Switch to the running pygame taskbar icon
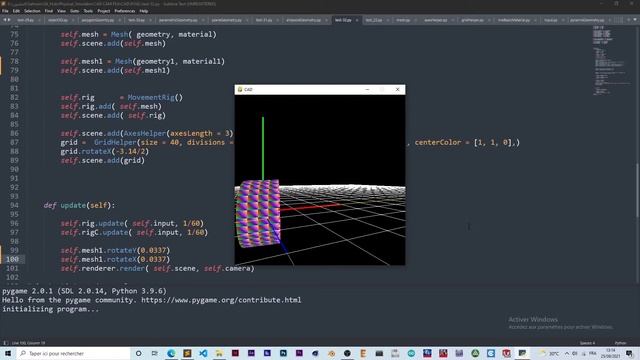 pyautogui.click(x=522, y=353)
